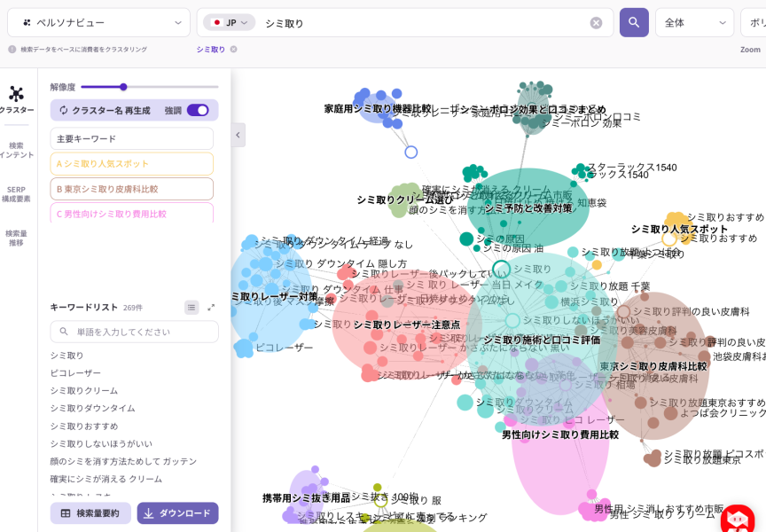This screenshot has height=532, width=766.
Task: Click the クラスター名 再生成 button
Action: (104, 110)
